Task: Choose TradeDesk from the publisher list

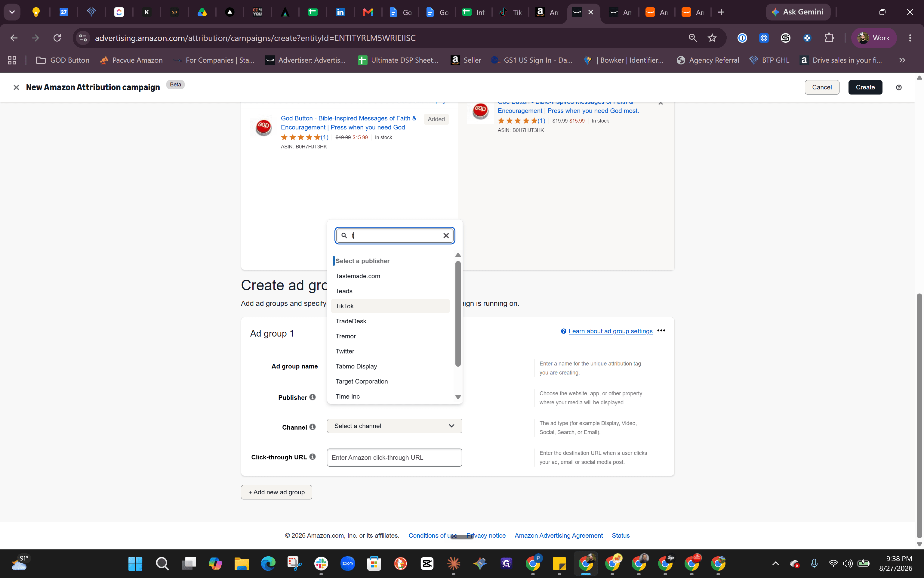Action: tap(390, 321)
